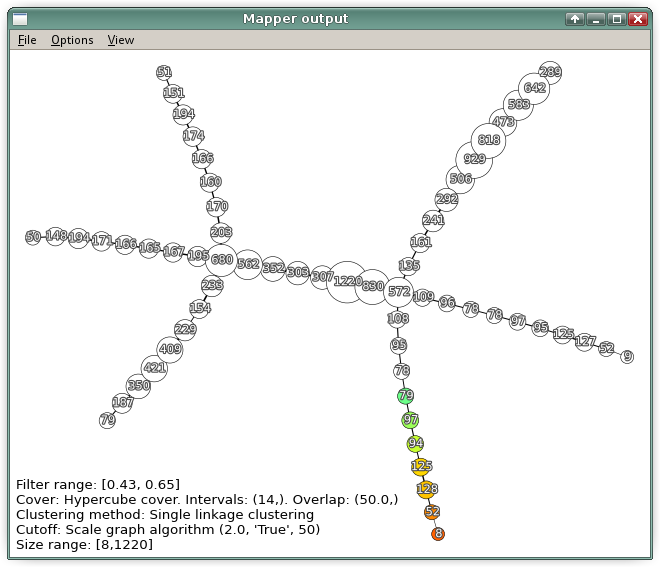Select the orange node labeled 52
Screen dimensions: 660x567
coord(432,512)
